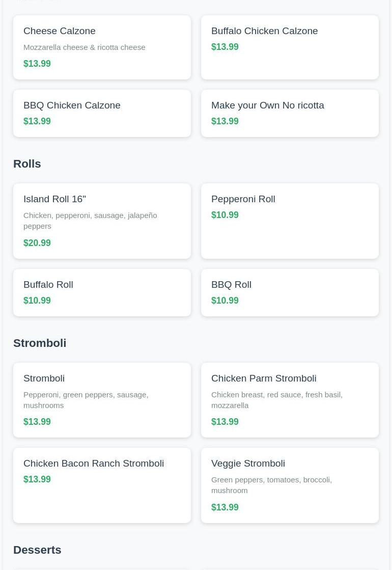The height and width of the screenshot is (570, 392).
Task: Click the Veggie Stromboli ingredients description
Action: coord(271,485)
